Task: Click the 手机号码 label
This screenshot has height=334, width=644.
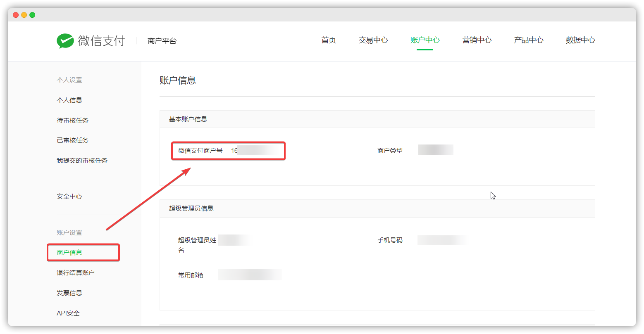Action: click(390, 240)
